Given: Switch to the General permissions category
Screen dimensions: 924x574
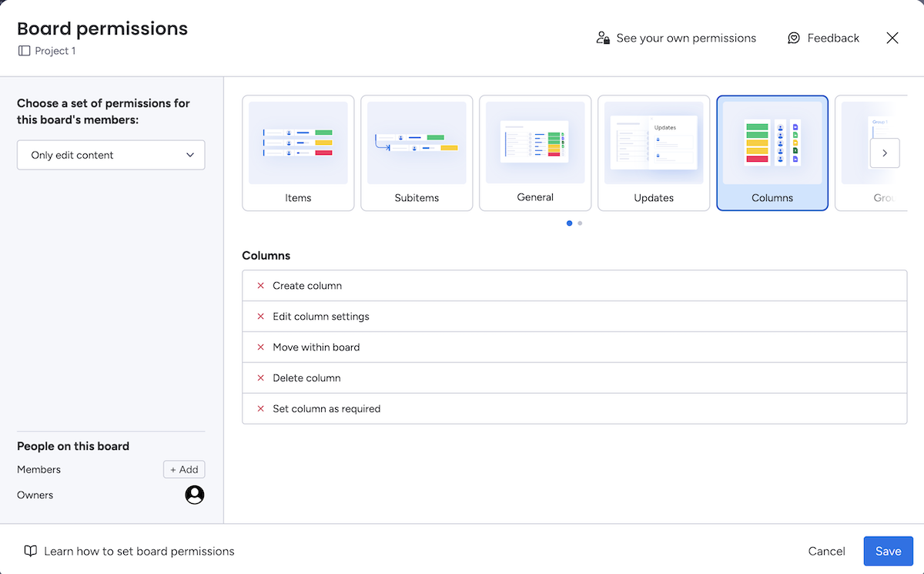Looking at the screenshot, I should coord(535,153).
